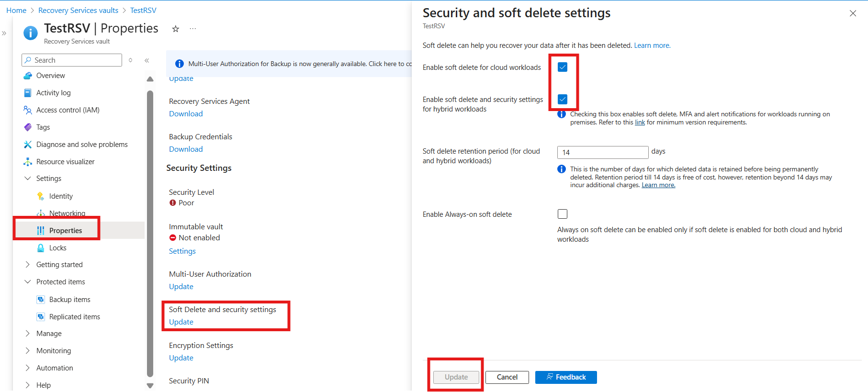Click the red Poor security level icon
868x392 pixels.
click(173, 203)
